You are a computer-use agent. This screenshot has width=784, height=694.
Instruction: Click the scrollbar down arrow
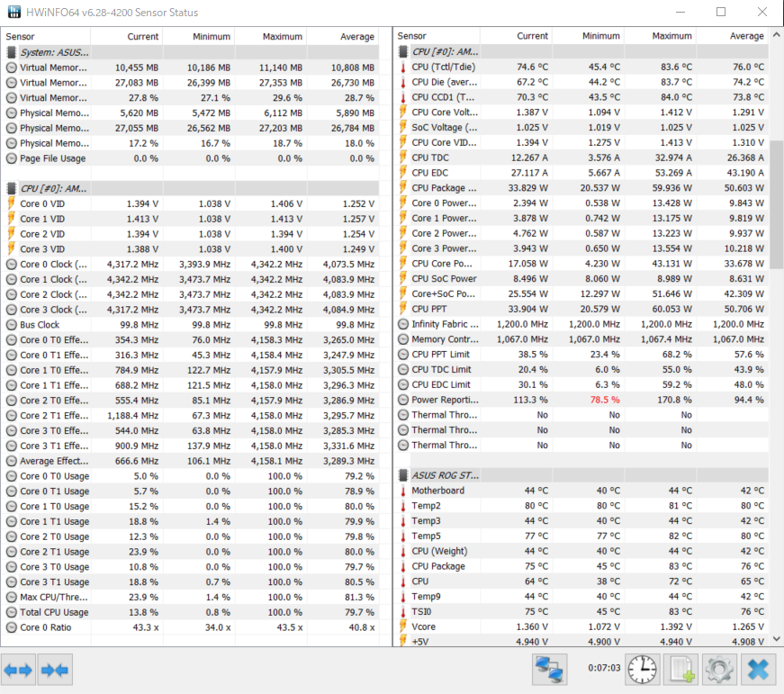[x=776, y=638]
